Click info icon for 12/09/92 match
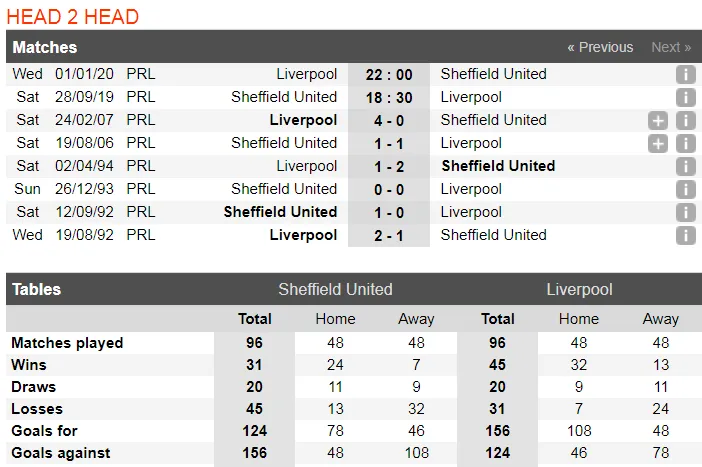Image resolution: width=702 pixels, height=467 pixels. click(x=685, y=213)
